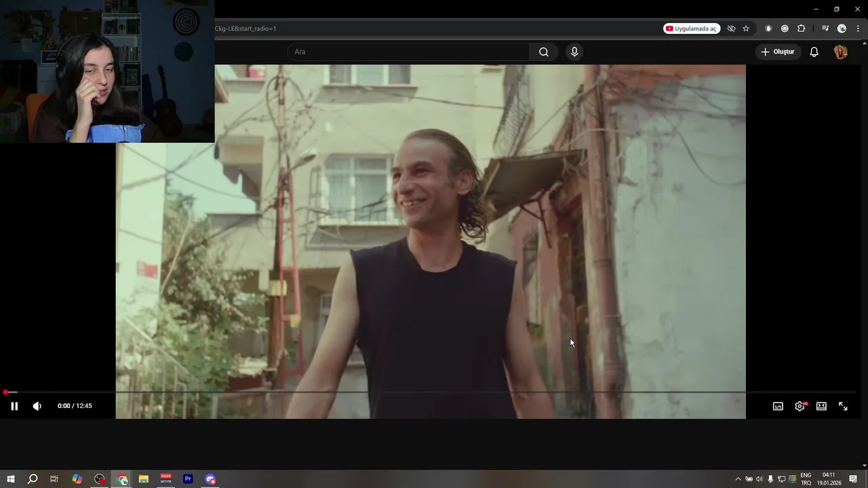Open File Explorer from the taskbar
This screenshot has height=488, width=868.
coord(144,479)
